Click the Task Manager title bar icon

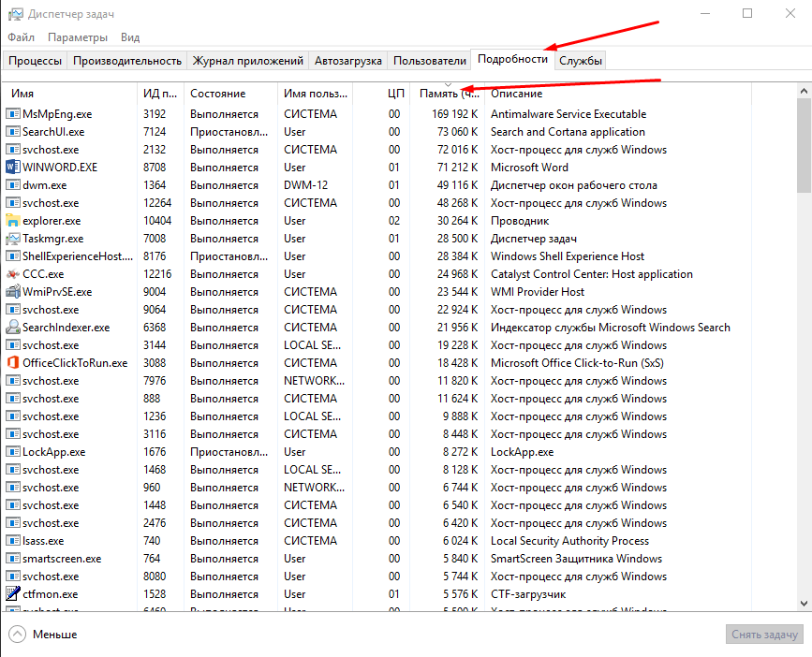coord(16,14)
